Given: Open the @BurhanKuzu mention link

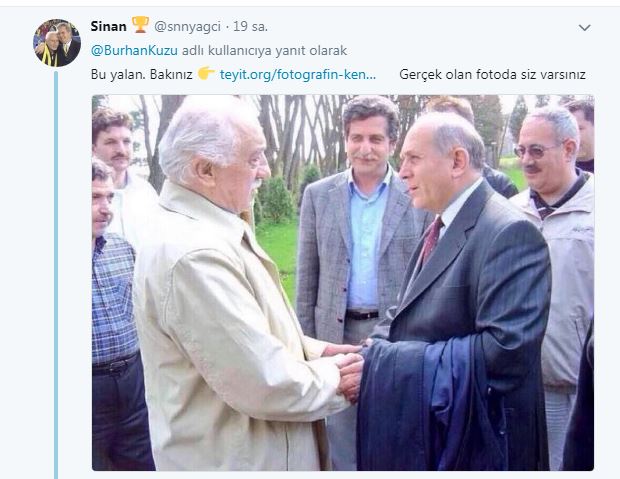Looking at the screenshot, I should pos(134,51).
